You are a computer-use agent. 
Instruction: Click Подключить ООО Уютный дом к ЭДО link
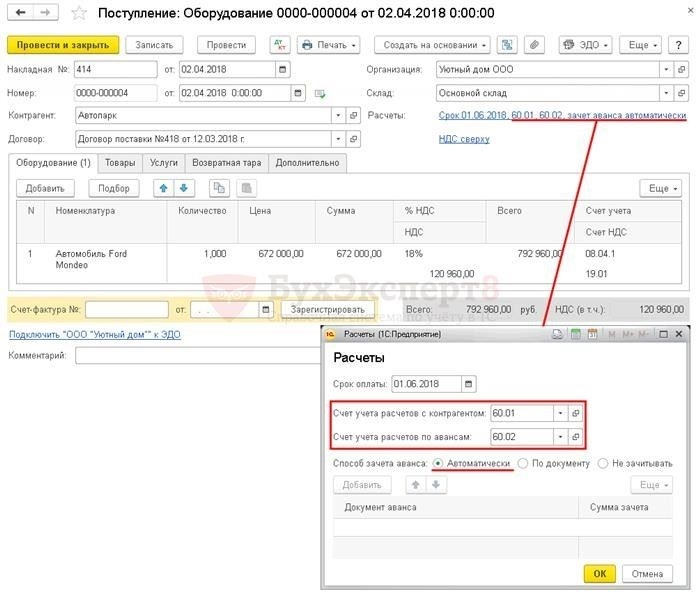pos(95,334)
